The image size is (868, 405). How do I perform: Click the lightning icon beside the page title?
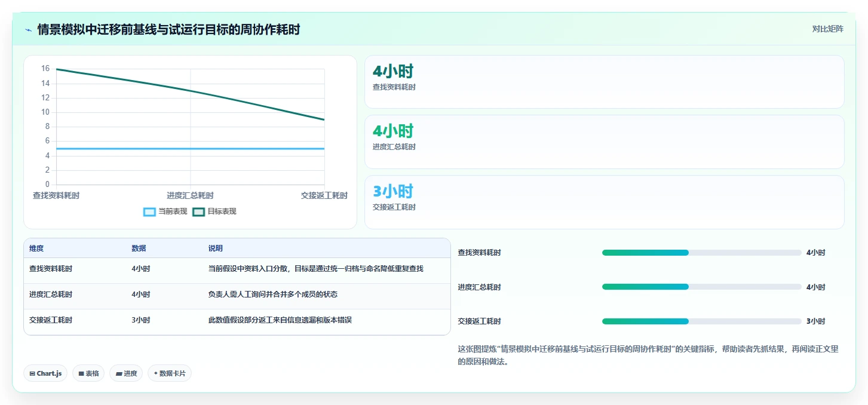[29, 30]
